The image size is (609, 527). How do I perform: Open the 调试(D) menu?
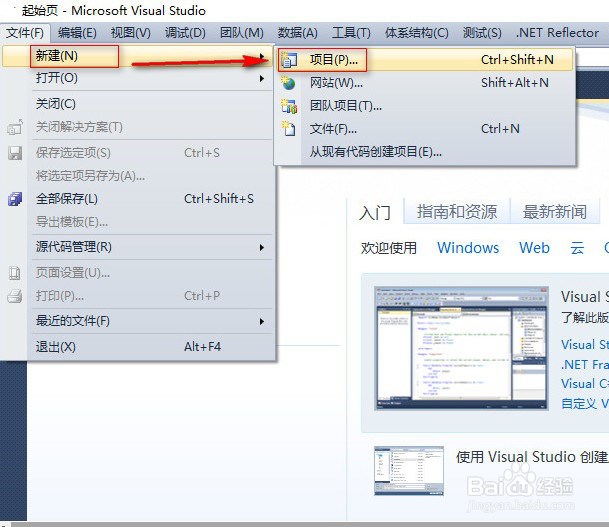185,33
